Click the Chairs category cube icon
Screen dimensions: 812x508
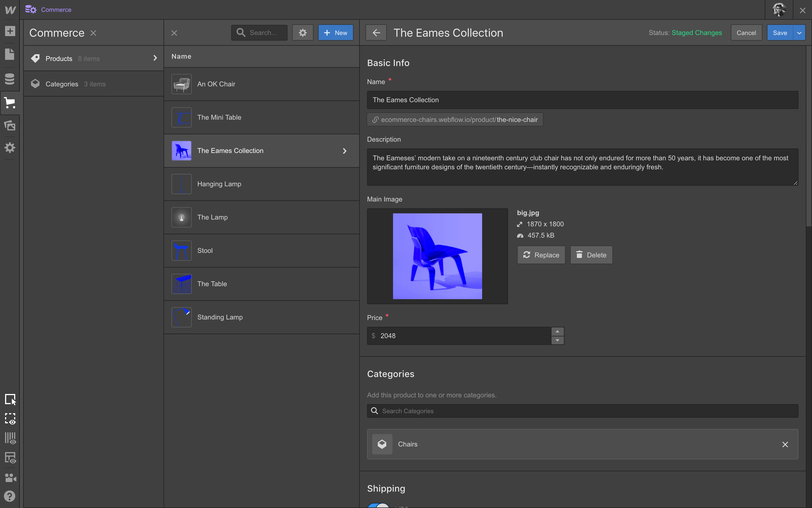pyautogui.click(x=382, y=444)
